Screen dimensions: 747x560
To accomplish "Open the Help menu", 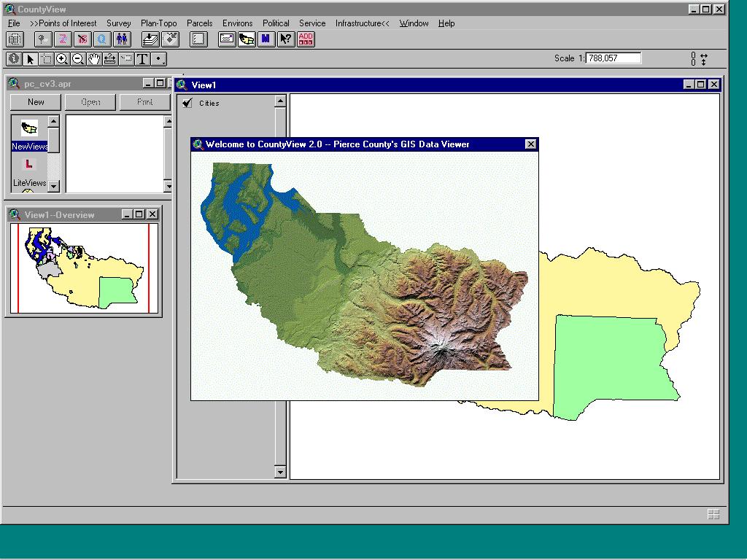I will coord(446,23).
